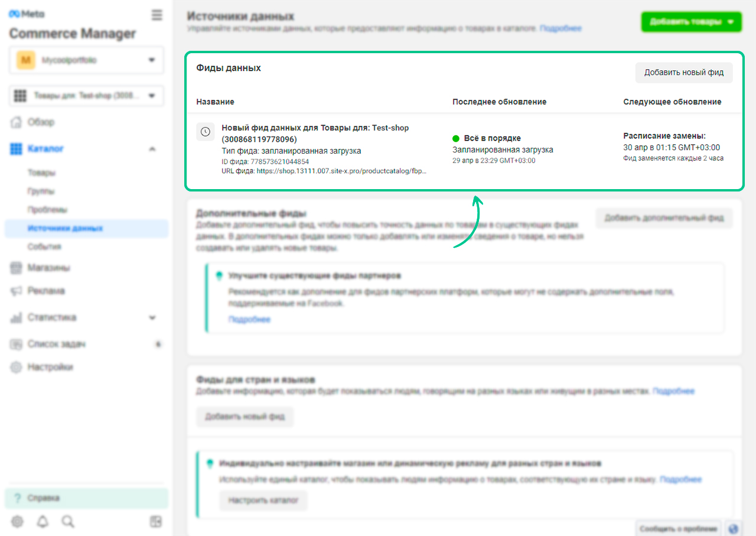The width and height of the screenshot is (756, 536).
Task: Click Сообщить о проблеме button
Action: [679, 528]
